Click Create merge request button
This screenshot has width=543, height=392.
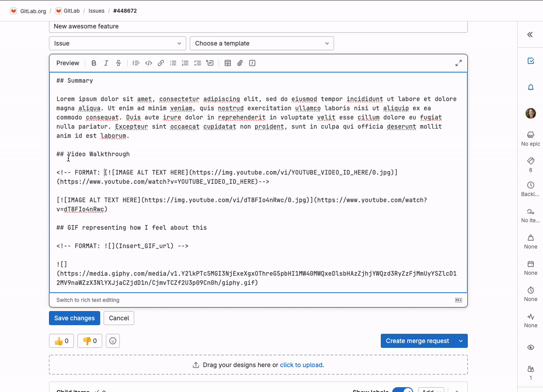[x=418, y=341]
